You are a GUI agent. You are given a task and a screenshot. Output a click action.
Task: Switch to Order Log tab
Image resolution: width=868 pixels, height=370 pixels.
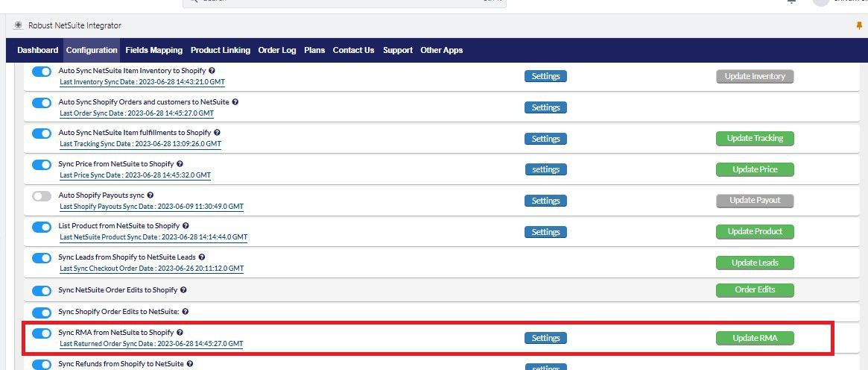click(276, 50)
